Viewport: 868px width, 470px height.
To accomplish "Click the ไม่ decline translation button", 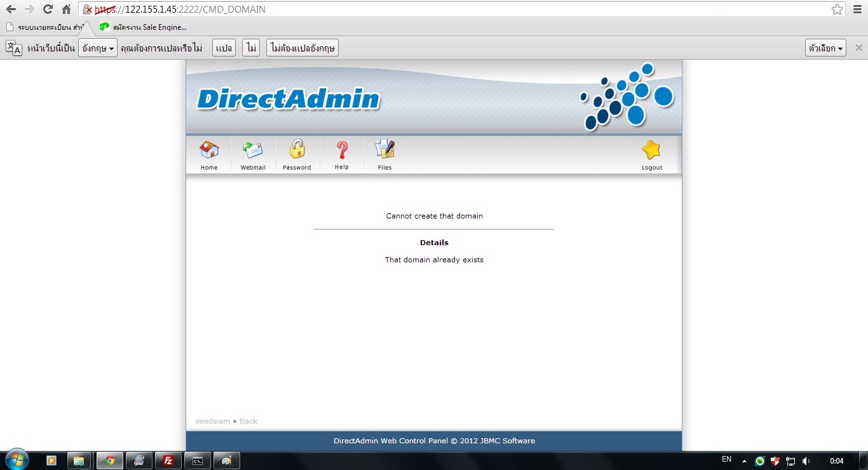I will click(251, 48).
